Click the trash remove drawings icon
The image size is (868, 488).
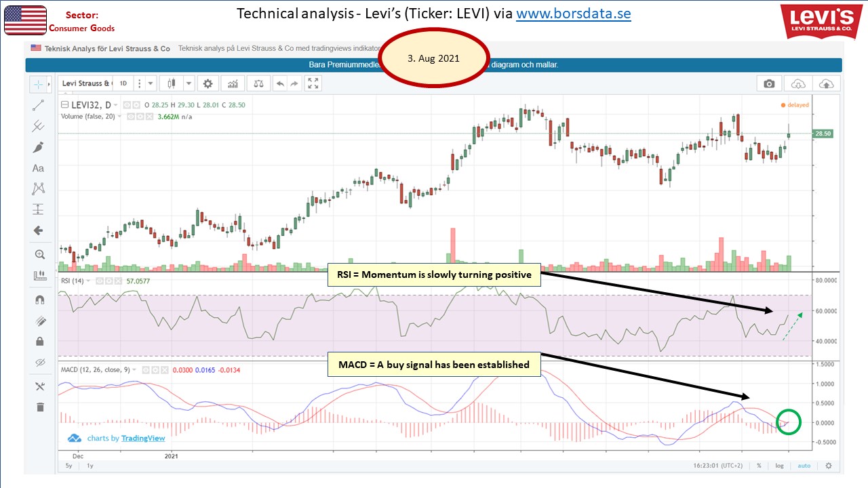tap(39, 407)
